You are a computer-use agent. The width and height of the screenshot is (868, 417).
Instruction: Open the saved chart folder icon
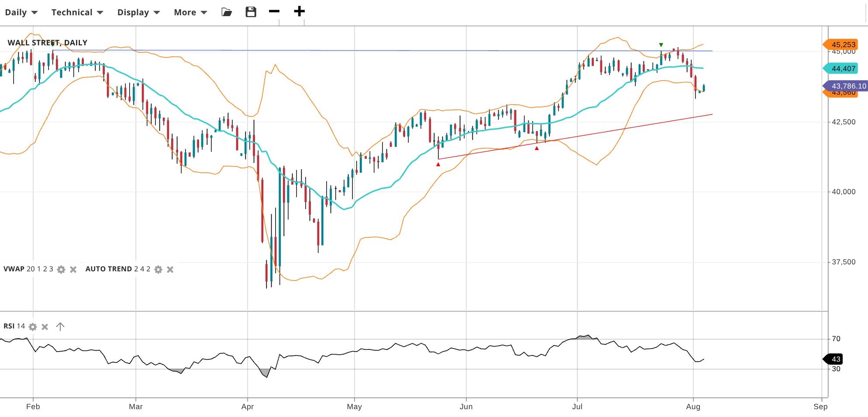point(227,12)
